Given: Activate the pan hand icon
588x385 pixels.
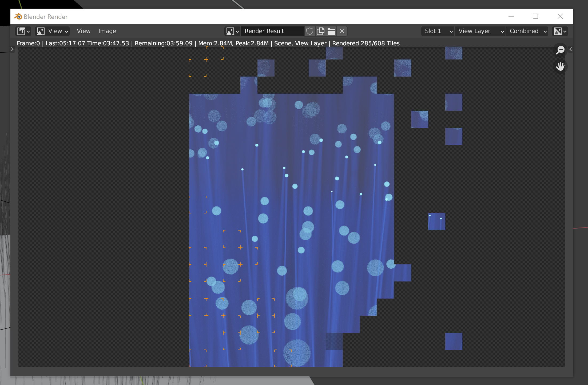Looking at the screenshot, I should (x=560, y=66).
